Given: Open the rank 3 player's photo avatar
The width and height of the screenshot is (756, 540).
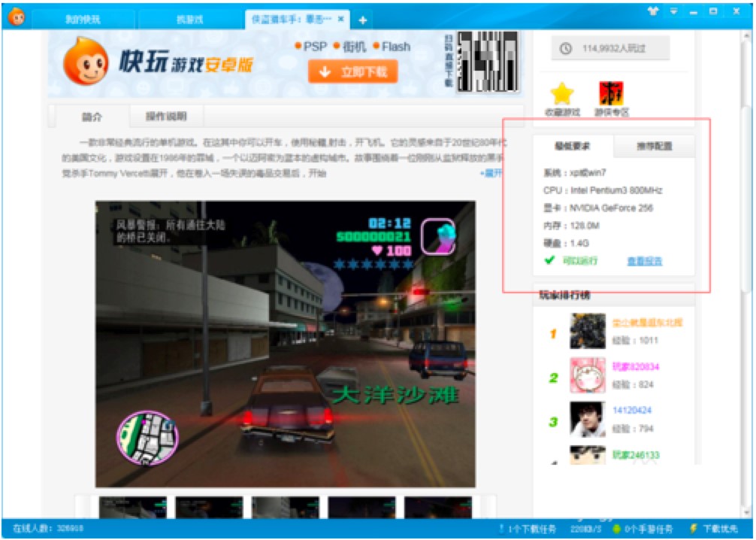Looking at the screenshot, I should point(587,420).
